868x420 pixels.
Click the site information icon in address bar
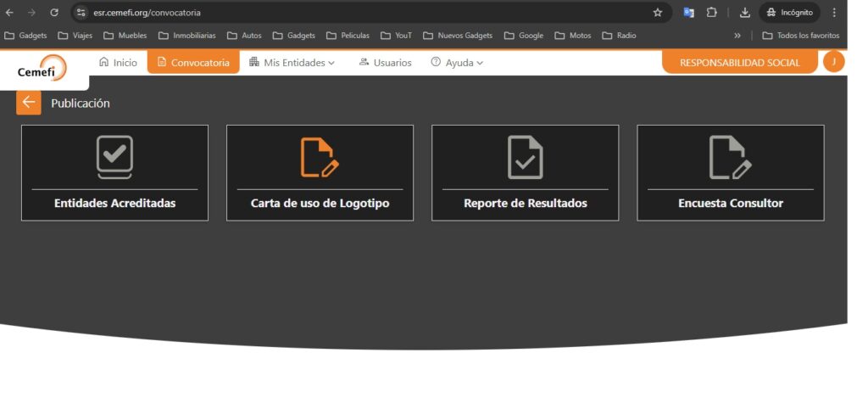(81, 12)
